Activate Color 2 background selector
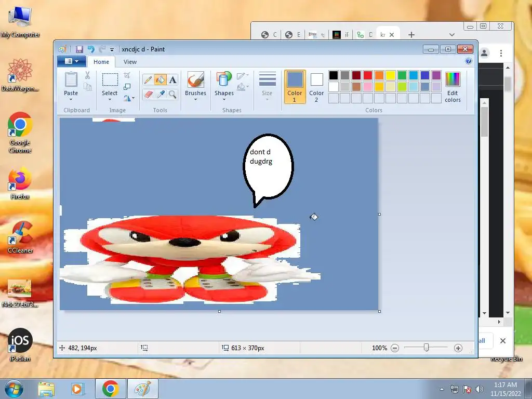Image resolution: width=532 pixels, height=399 pixels. [316, 87]
